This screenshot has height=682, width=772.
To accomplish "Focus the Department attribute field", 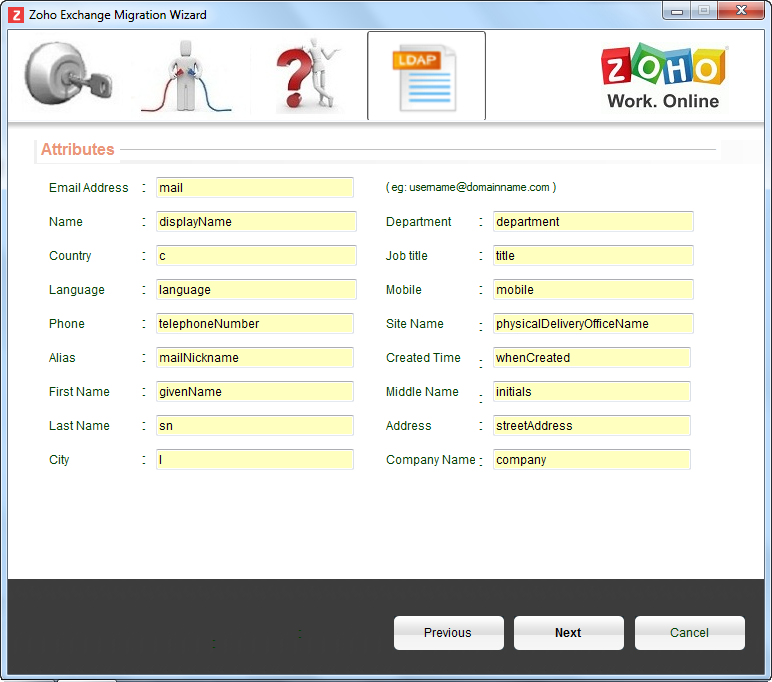I will click(x=592, y=222).
